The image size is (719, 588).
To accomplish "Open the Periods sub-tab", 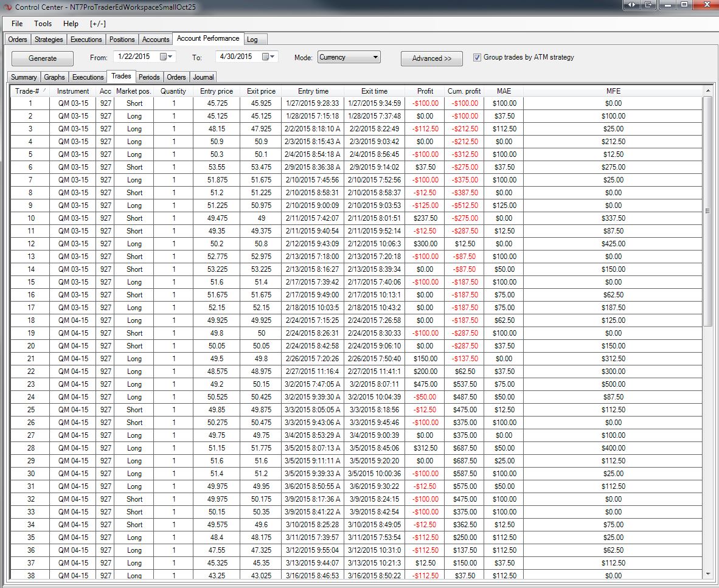I will pos(149,77).
